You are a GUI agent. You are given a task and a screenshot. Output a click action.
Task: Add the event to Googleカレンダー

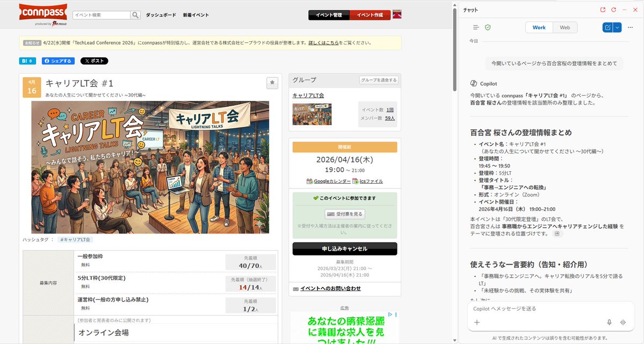[330, 181]
